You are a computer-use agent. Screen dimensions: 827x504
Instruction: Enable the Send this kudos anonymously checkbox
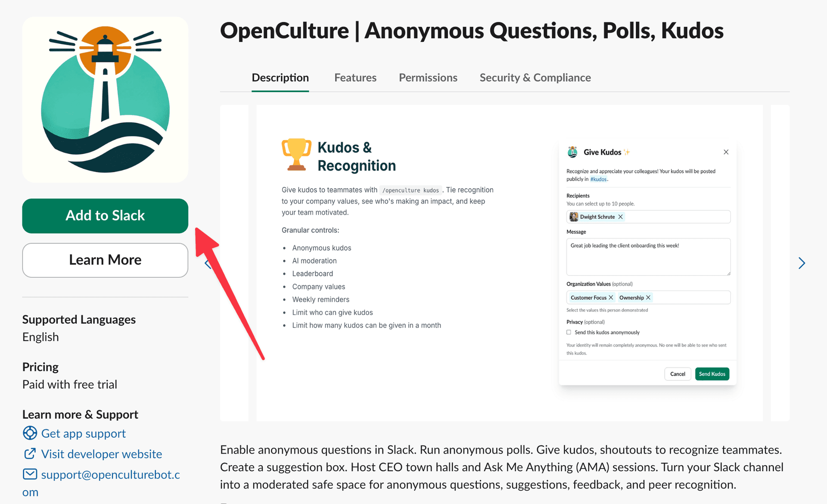pyautogui.click(x=569, y=332)
